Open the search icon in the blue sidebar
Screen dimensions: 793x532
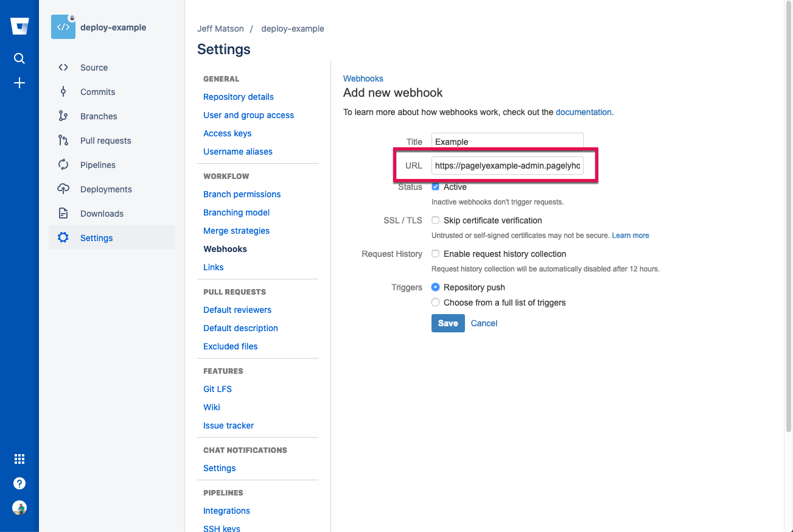(19, 58)
